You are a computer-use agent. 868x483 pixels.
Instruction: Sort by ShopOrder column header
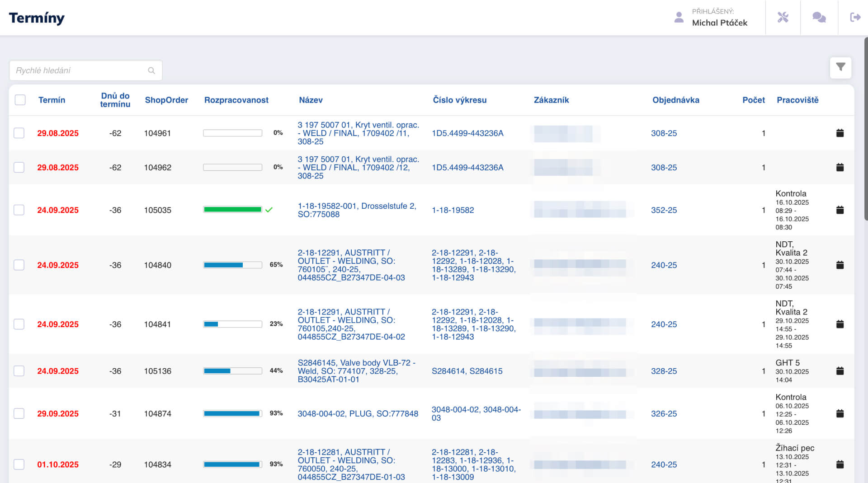[x=166, y=100]
